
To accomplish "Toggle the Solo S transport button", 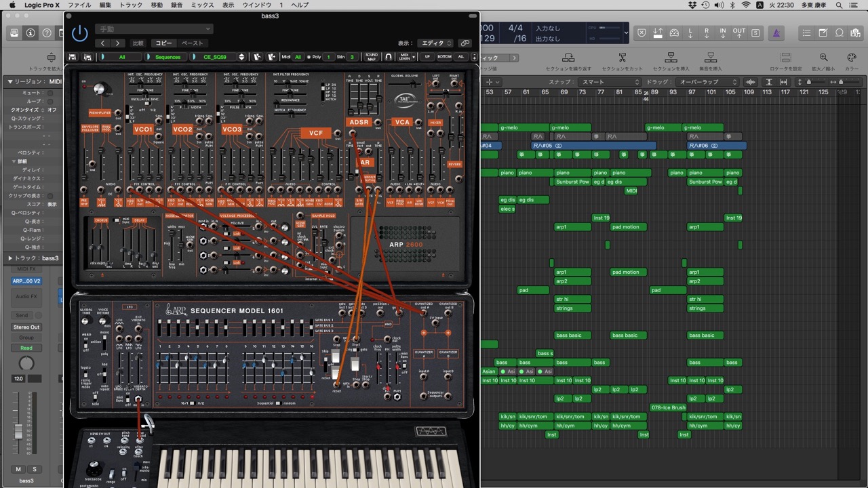I will pyautogui.click(x=755, y=33).
